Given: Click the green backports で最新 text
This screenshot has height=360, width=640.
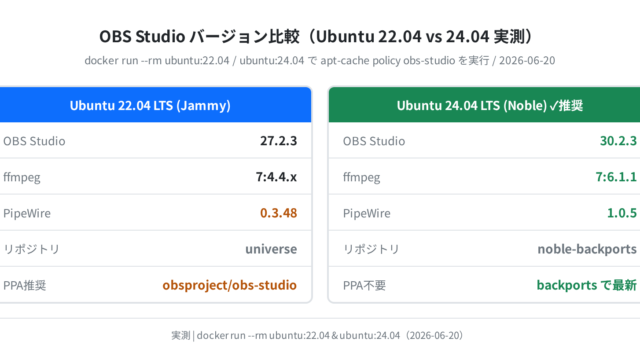Looking at the screenshot, I should (x=587, y=285).
